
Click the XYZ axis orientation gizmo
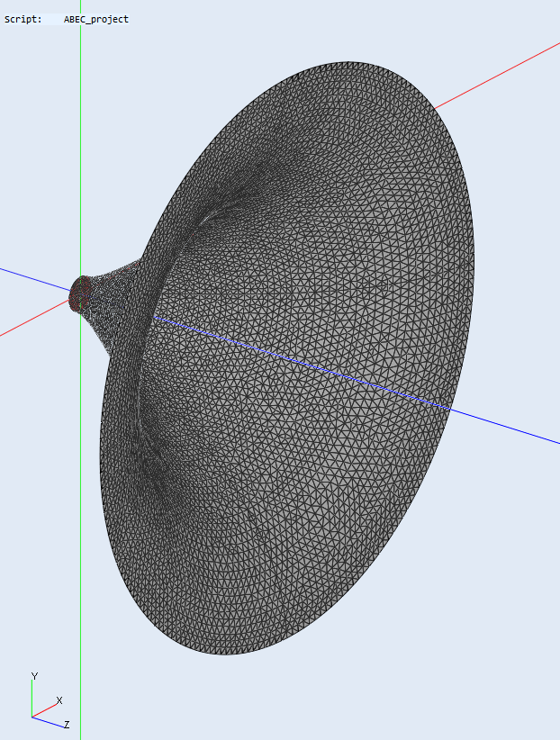50,700
